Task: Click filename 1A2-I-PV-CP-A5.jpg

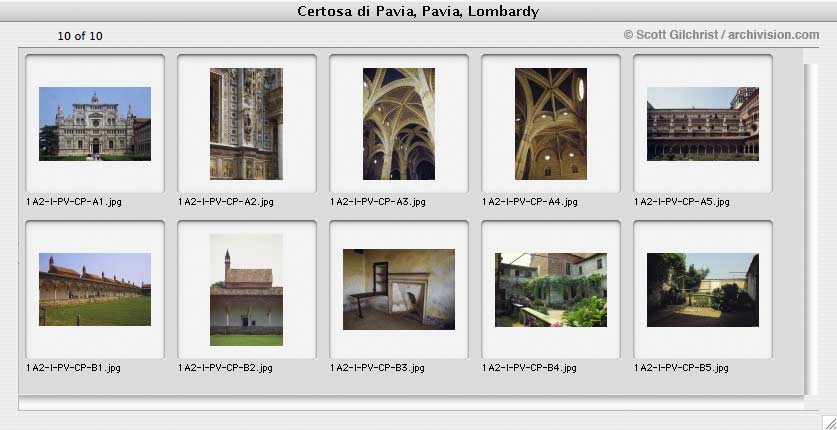Action: tap(682, 202)
